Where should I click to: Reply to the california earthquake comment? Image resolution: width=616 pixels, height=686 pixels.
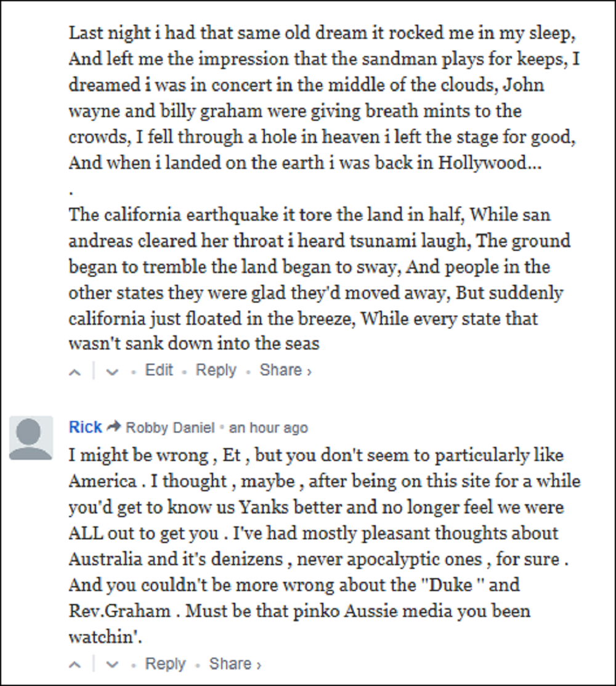[x=216, y=370]
